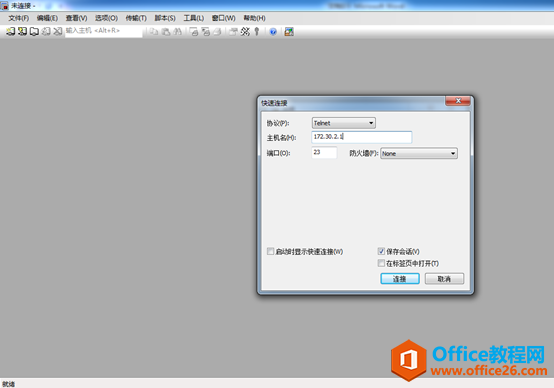
Task: Open the 编辑(E) menu
Action: (x=47, y=18)
